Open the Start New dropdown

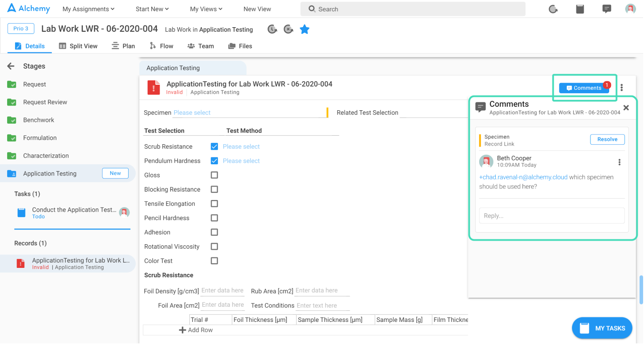coord(152,9)
